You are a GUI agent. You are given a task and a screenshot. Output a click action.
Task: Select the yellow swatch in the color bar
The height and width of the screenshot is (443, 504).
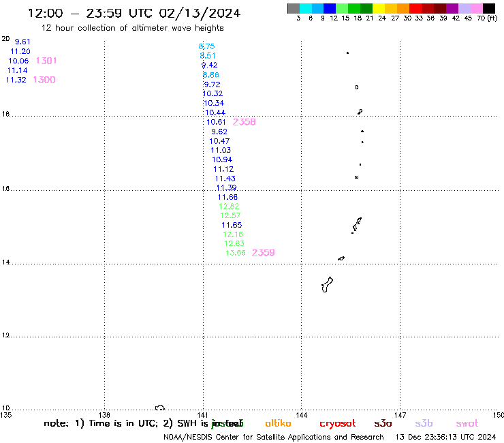379,8
